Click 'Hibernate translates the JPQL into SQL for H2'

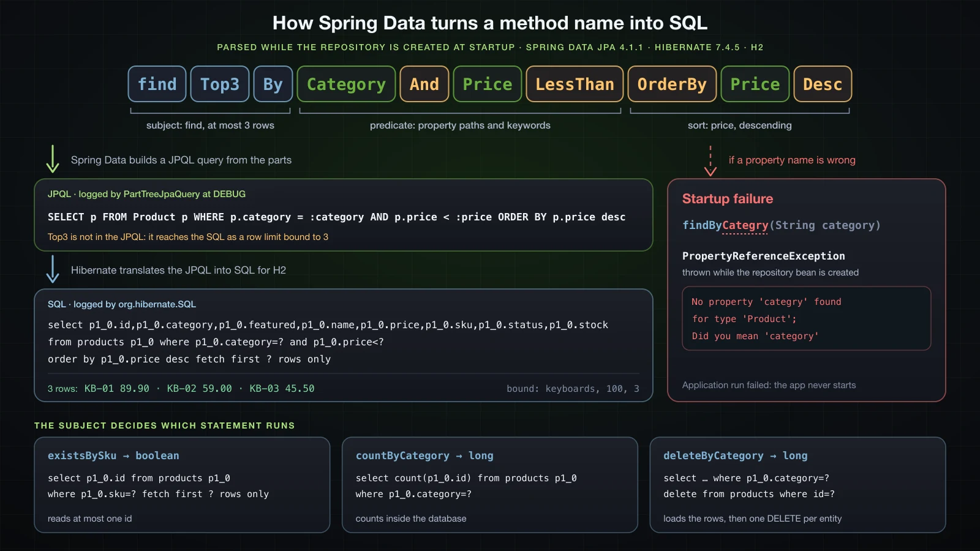[x=178, y=271]
